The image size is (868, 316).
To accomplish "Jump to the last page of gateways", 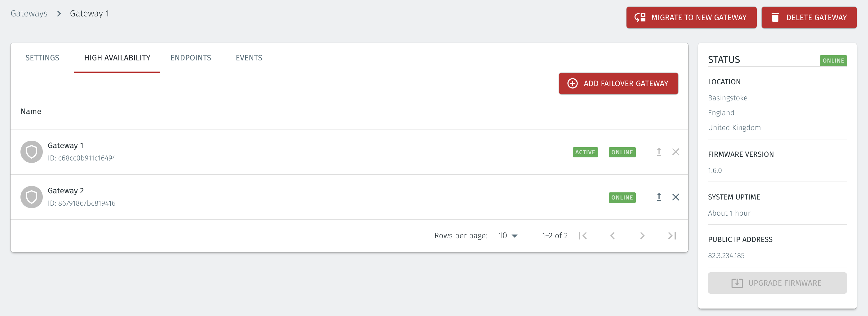I will (671, 235).
